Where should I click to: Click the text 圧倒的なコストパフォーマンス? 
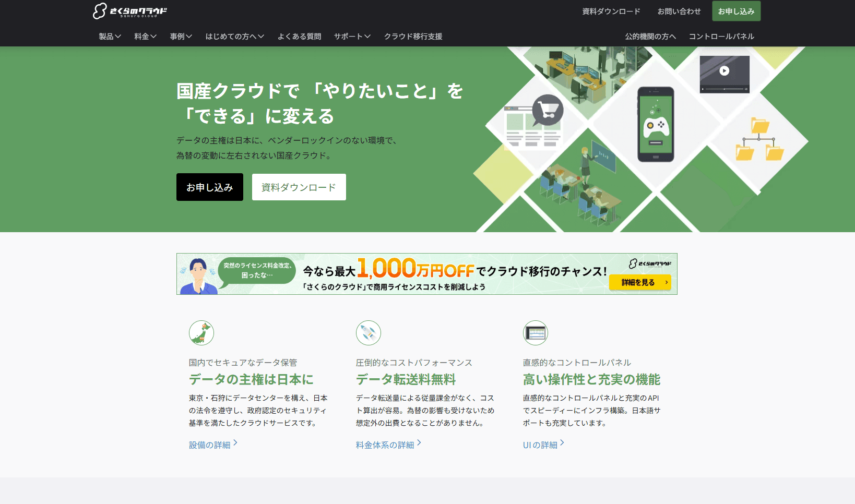tap(414, 363)
